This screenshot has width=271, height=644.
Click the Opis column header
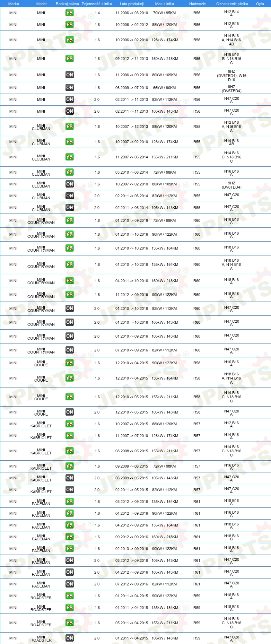(x=260, y=4)
